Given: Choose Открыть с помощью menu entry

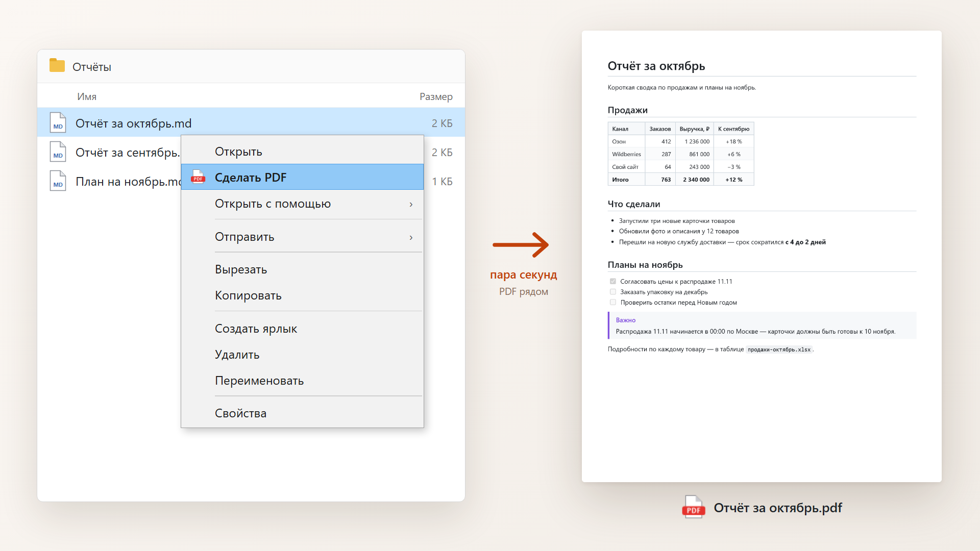Looking at the screenshot, I should click(302, 204).
